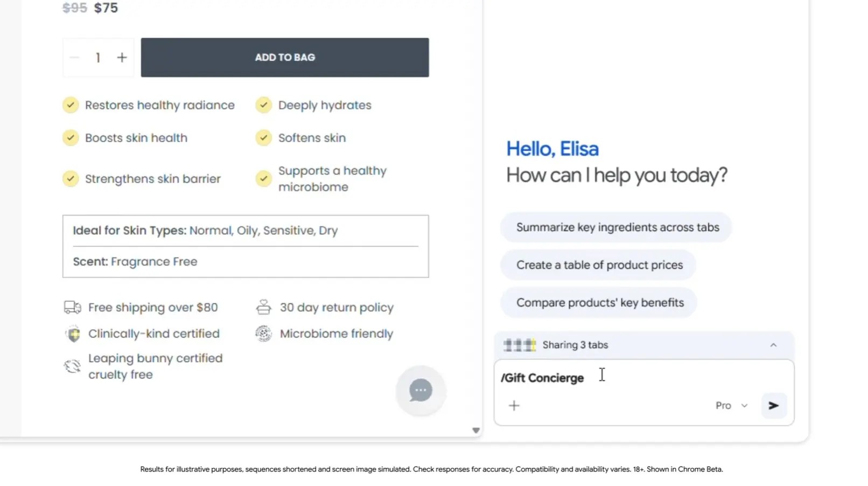The width and height of the screenshot is (868, 486).
Task: Click the 30 day return policy icon
Action: (x=263, y=307)
